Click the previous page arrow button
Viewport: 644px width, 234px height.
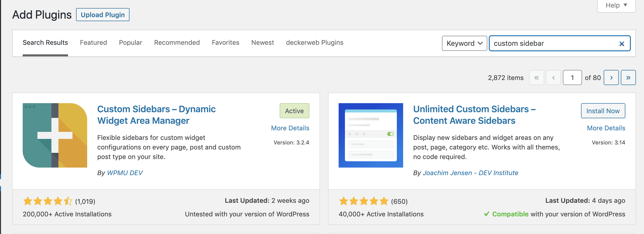[553, 77]
